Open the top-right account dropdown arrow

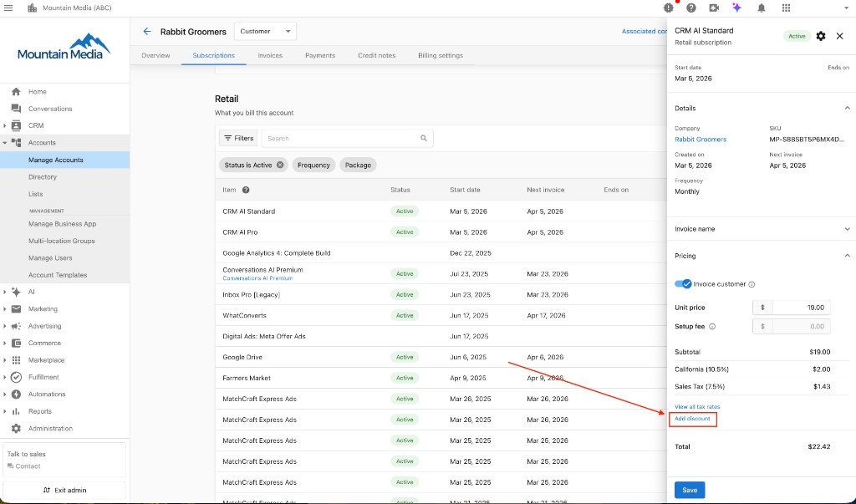click(x=846, y=8)
